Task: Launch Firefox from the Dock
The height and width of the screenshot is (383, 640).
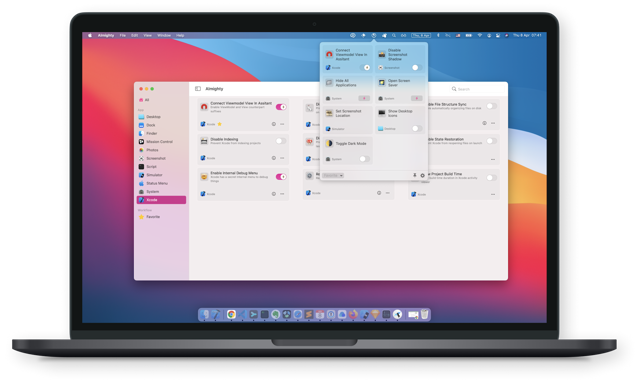Action: (x=353, y=314)
